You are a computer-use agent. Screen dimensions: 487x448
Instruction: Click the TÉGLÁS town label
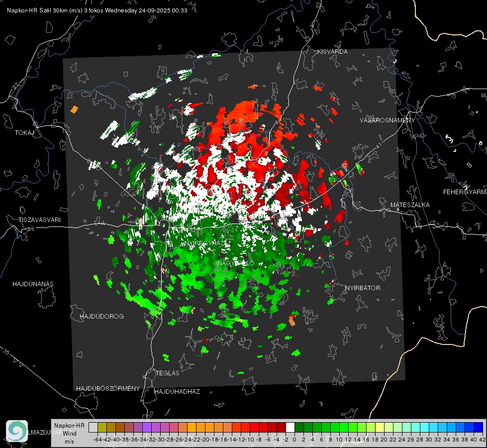(x=168, y=373)
